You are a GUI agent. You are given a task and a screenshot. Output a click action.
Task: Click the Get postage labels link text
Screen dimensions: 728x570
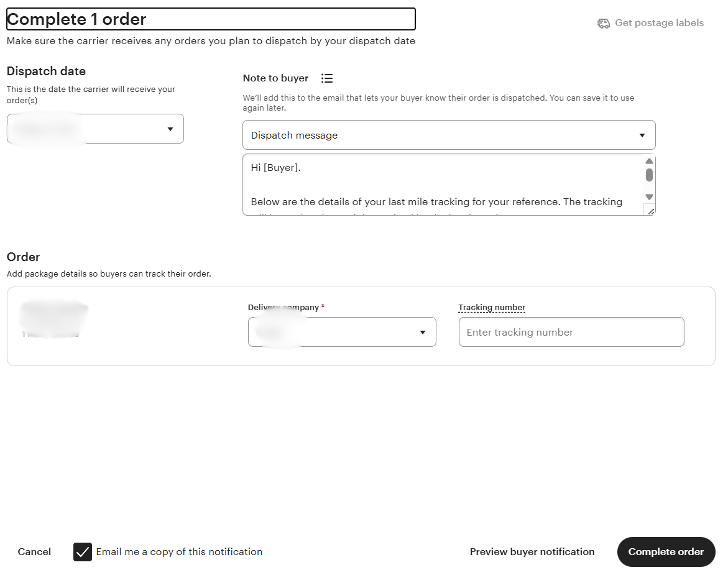[659, 23]
